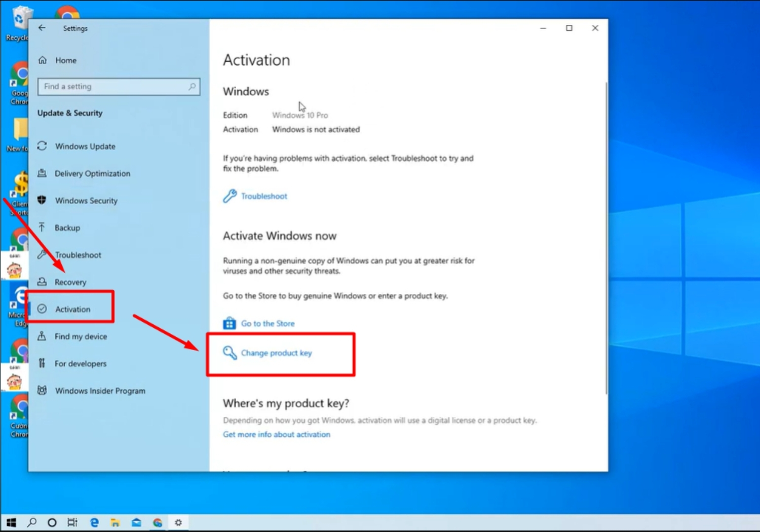760x532 pixels.
Task: Click the Settings window vertical scrollbar
Action: click(x=606, y=238)
